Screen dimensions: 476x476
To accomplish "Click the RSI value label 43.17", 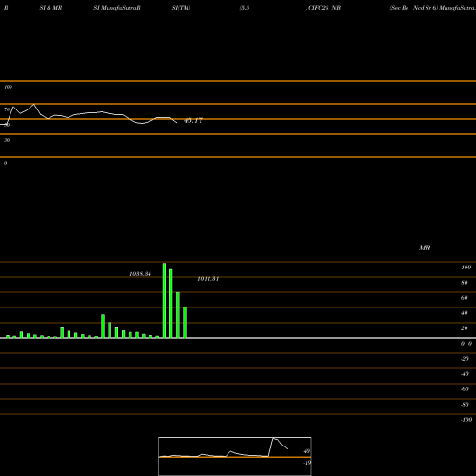I will [193, 121].
